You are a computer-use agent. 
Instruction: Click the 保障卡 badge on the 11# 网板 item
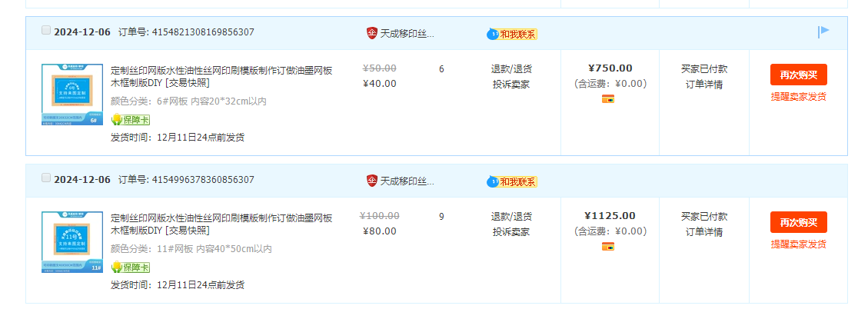131,267
